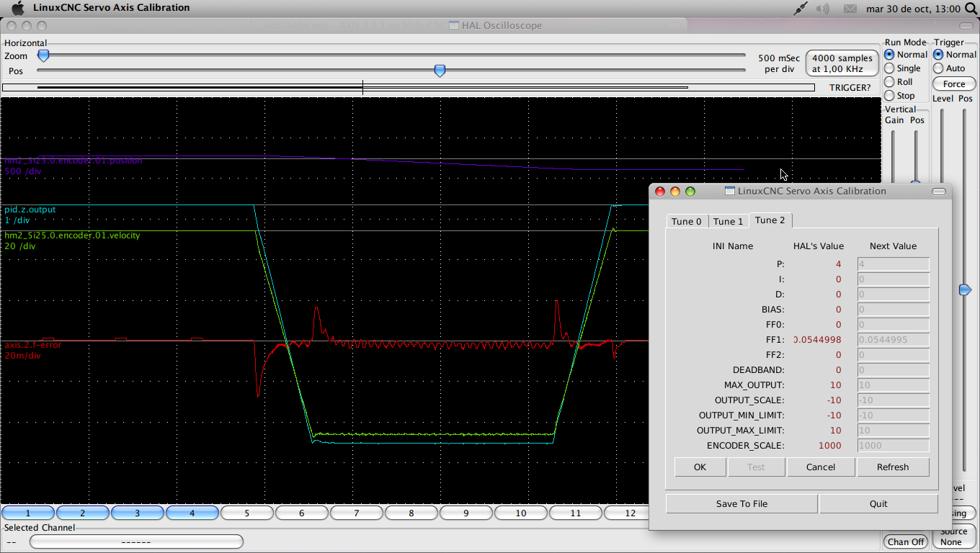Click the P next value field
Viewport: 980px width, 553px height.
(x=893, y=264)
